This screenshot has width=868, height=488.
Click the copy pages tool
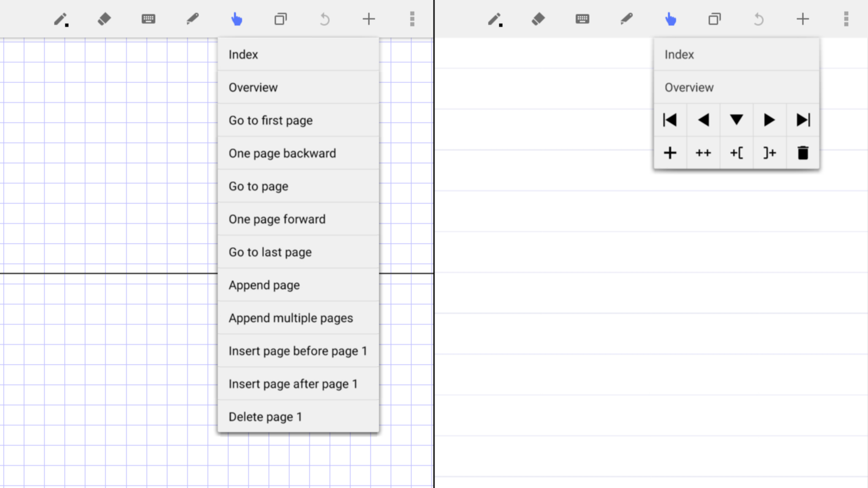[281, 19]
